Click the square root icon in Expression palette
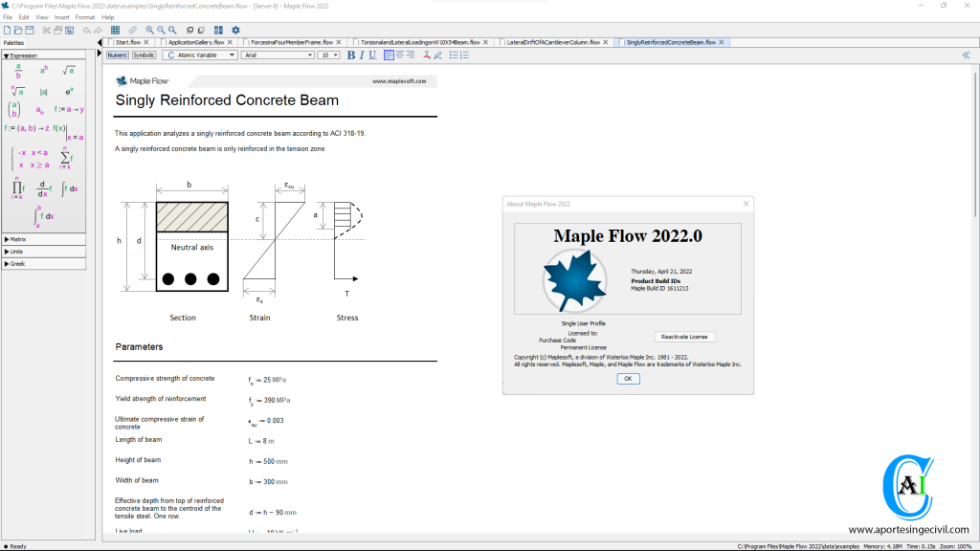Image resolution: width=980 pixels, height=551 pixels. point(69,68)
